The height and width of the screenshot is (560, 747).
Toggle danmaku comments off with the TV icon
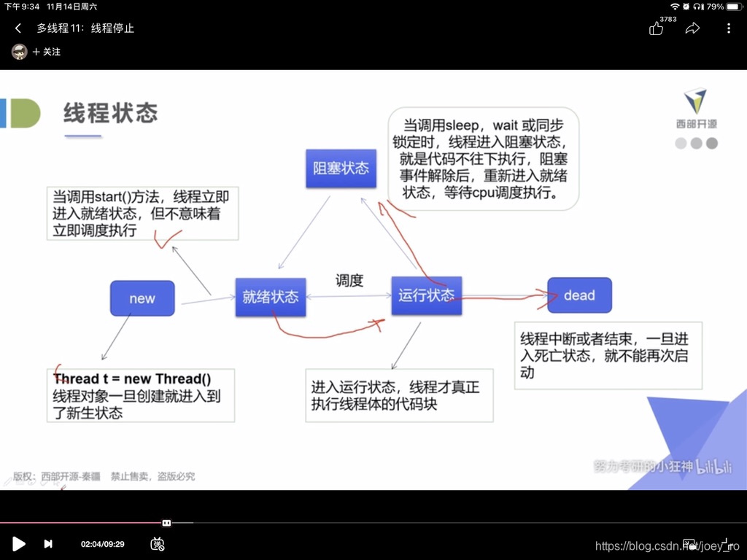157,544
